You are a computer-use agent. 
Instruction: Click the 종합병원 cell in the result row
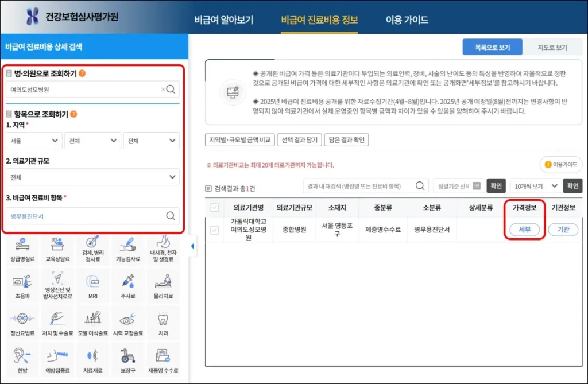tap(295, 230)
